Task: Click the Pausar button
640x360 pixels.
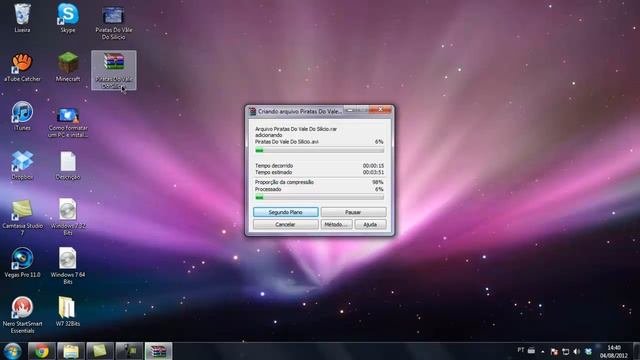Action: pos(353,212)
